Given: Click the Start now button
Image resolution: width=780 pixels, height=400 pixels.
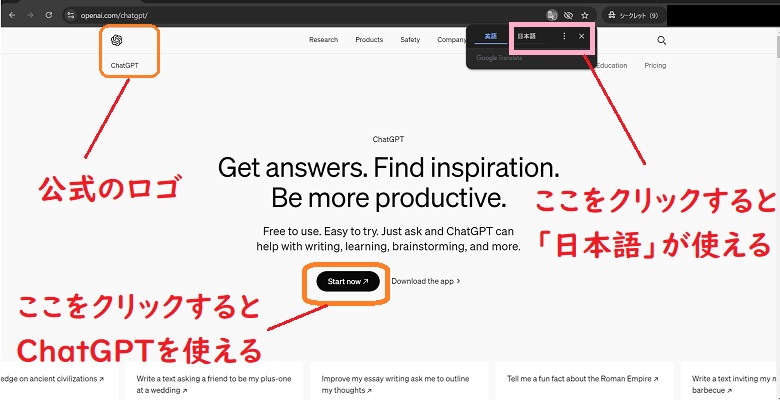Looking at the screenshot, I should point(348,282).
